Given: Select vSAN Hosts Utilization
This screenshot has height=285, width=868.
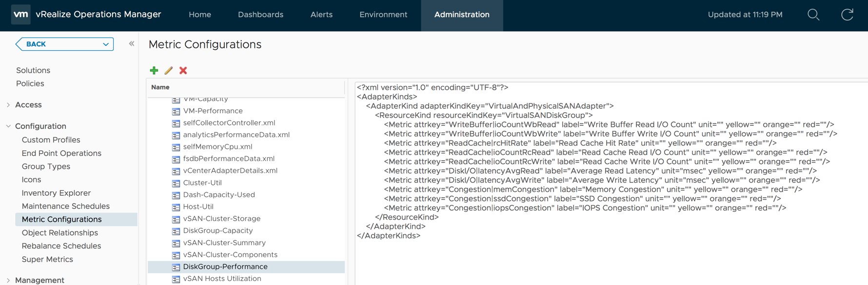Looking at the screenshot, I should coord(222,279).
